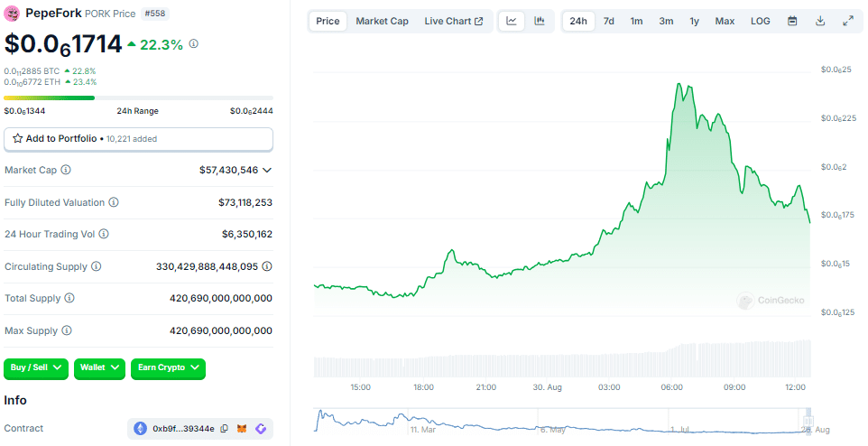Expand chart to fullscreen
Viewport: 868px width, 446px height.
(848, 21)
